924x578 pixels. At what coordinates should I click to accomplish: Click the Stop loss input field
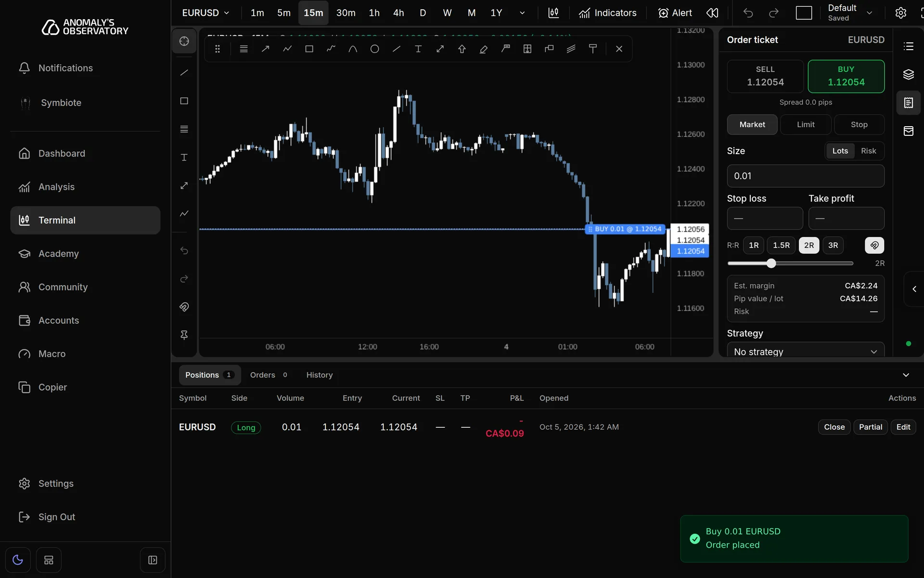[764, 218]
